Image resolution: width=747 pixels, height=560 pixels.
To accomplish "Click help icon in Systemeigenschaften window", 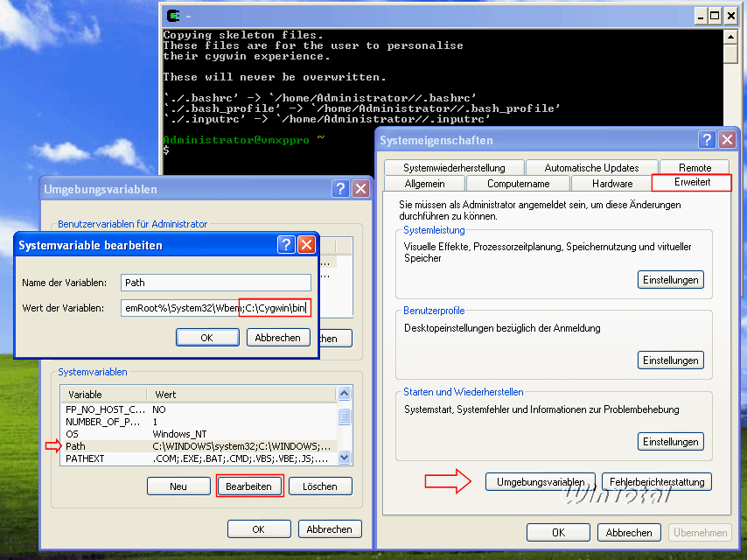I will pyautogui.click(x=707, y=140).
